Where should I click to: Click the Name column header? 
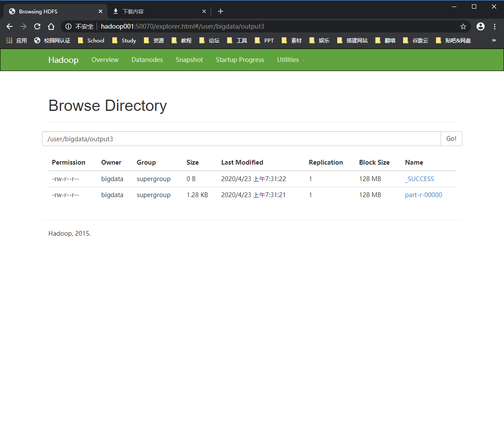(414, 162)
